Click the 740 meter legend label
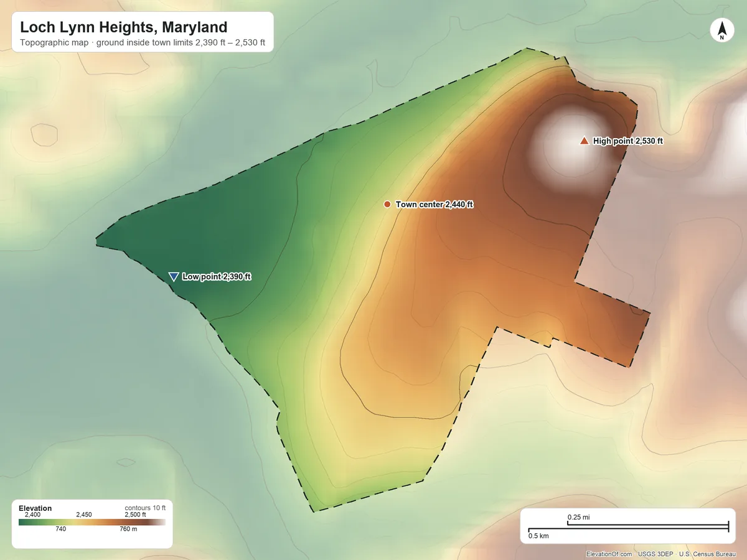Viewport: 747px width, 560px height. tap(60, 530)
